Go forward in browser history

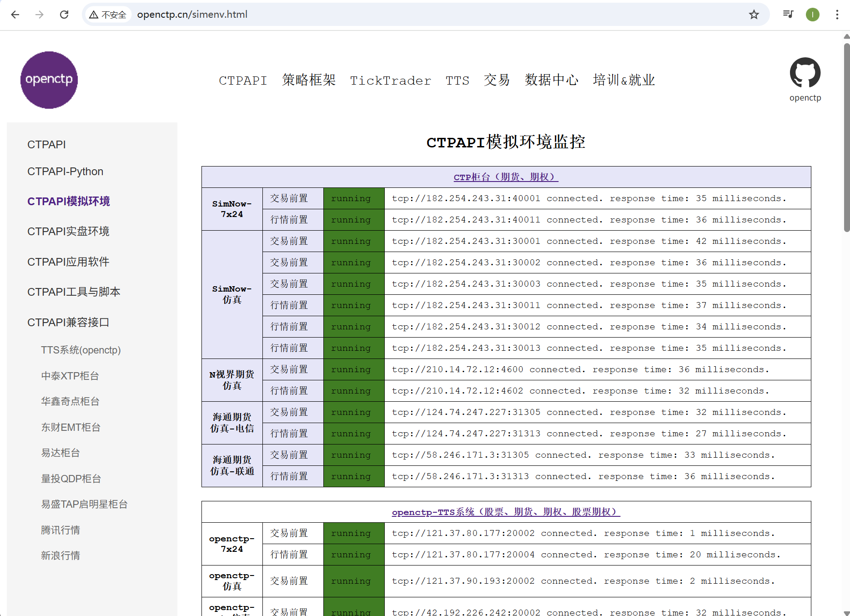coord(40,15)
